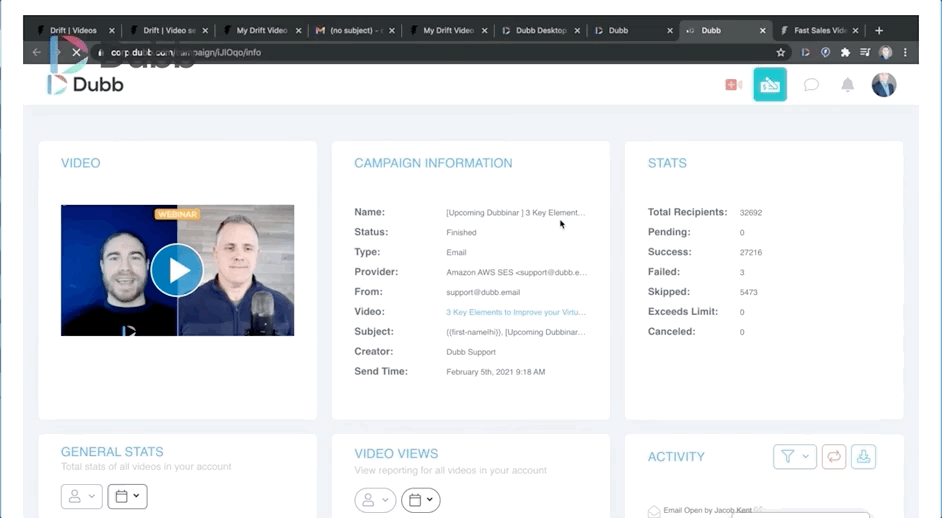Close the Gmail (no subject) tab
This screenshot has width=942, height=518.
click(x=392, y=30)
